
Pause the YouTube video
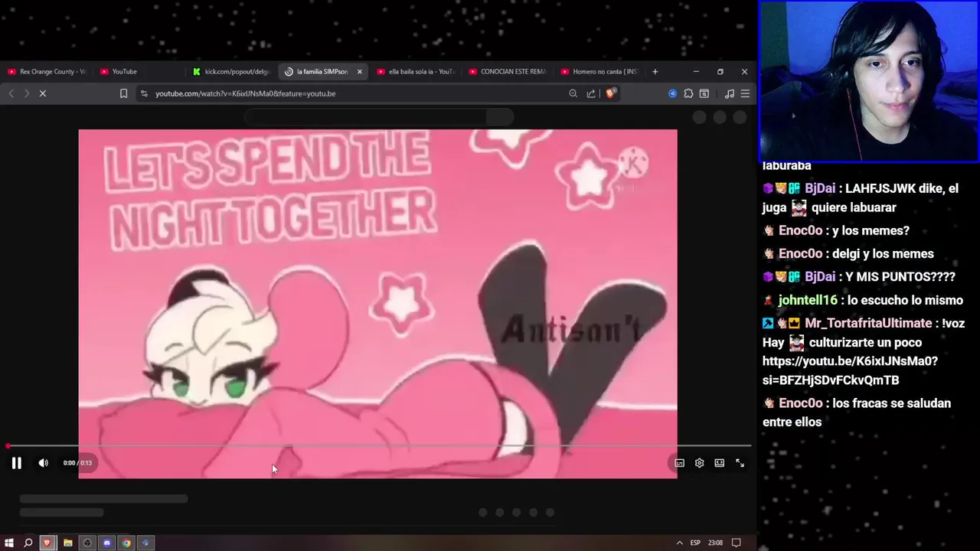coord(16,463)
